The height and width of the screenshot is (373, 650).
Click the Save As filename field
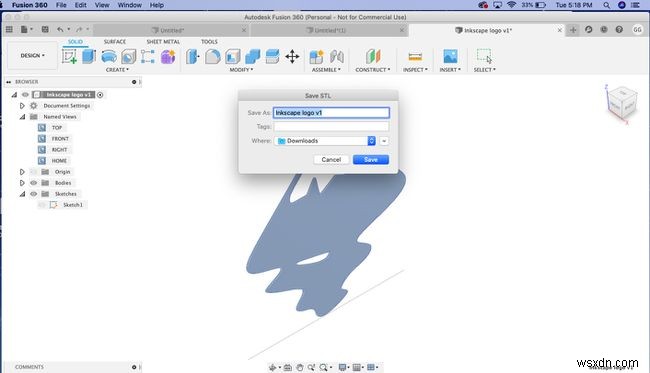(331, 113)
